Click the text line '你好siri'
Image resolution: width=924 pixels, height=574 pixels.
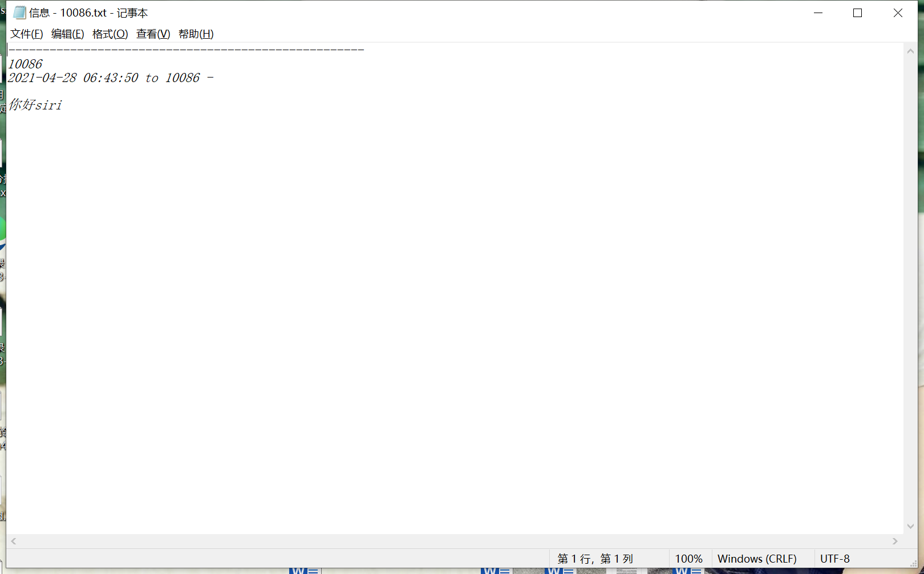coord(35,105)
